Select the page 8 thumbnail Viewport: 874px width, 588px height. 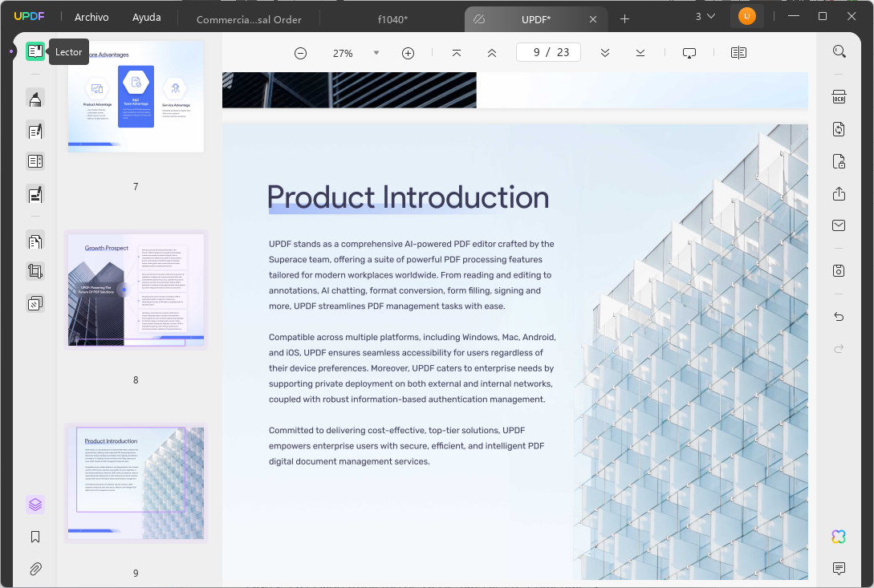click(x=135, y=290)
